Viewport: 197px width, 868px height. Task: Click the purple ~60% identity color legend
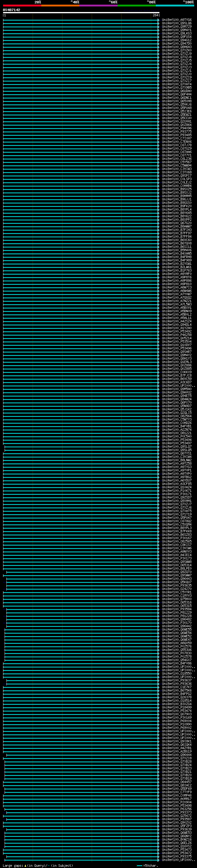[x=98, y=6]
